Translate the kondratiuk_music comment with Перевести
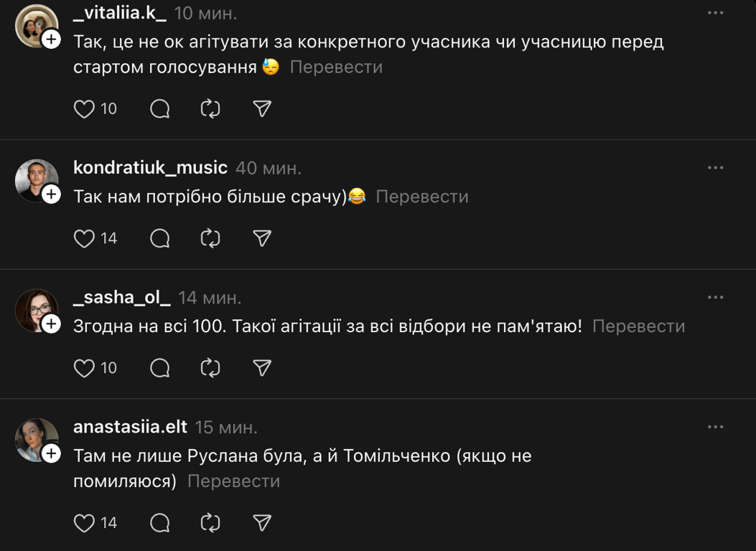 [421, 197]
